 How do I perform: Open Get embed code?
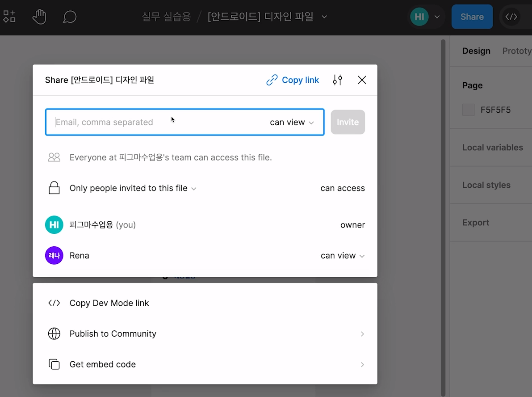click(205, 364)
